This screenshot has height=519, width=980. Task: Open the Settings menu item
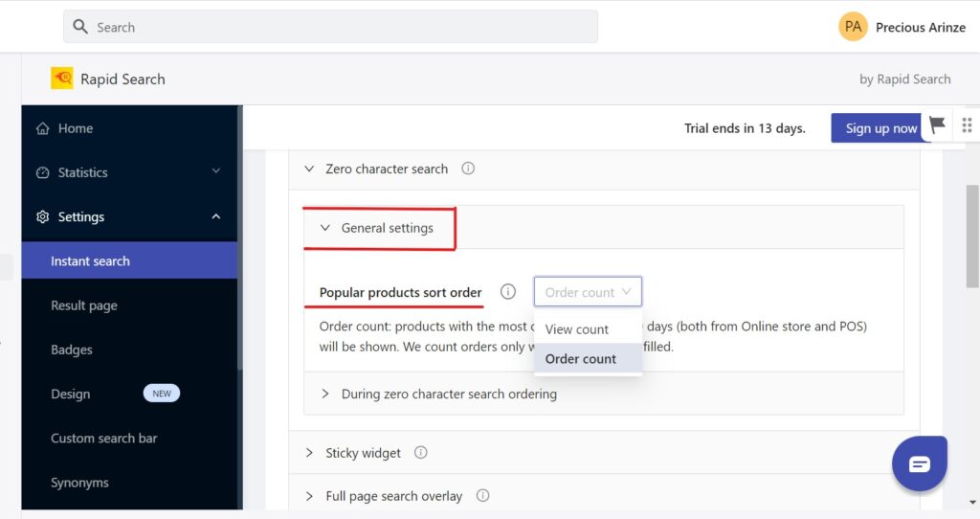pos(129,217)
